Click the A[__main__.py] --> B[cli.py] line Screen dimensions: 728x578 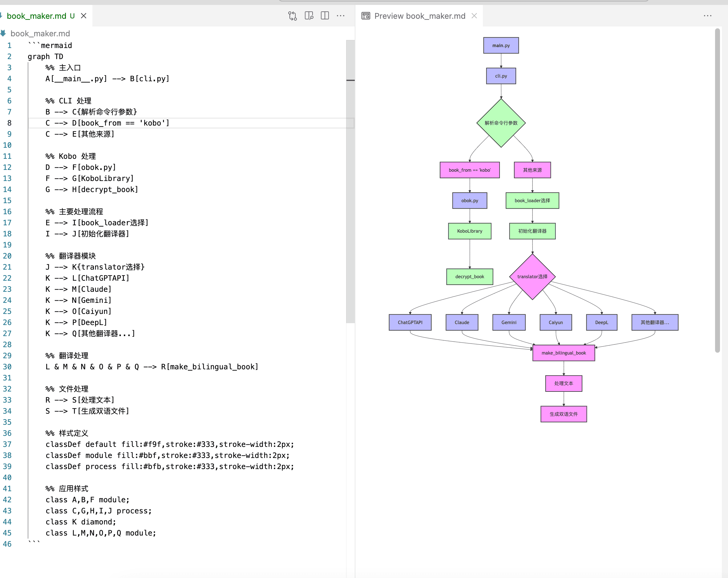(107, 78)
